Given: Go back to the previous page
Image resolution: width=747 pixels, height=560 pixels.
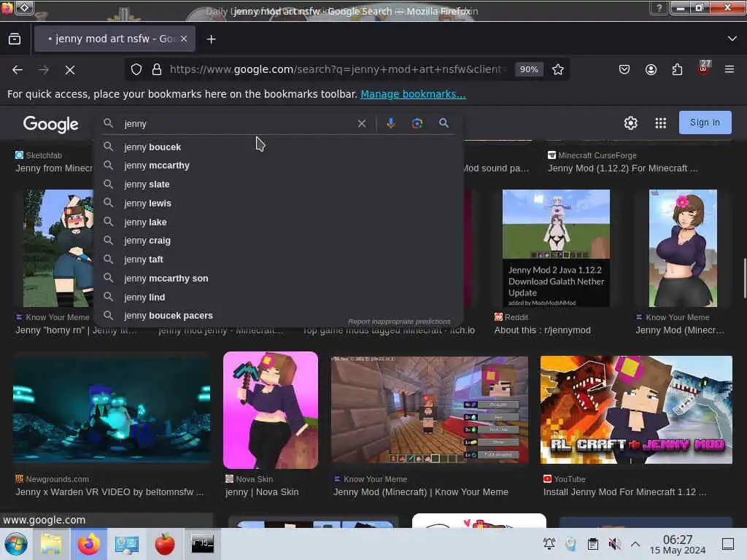Looking at the screenshot, I should tap(18, 70).
